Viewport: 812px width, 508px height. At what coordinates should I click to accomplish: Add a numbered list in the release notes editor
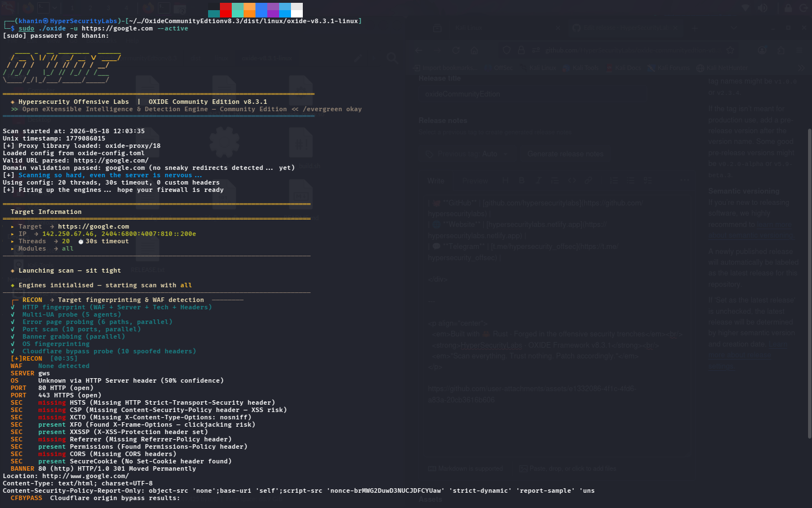click(614, 181)
